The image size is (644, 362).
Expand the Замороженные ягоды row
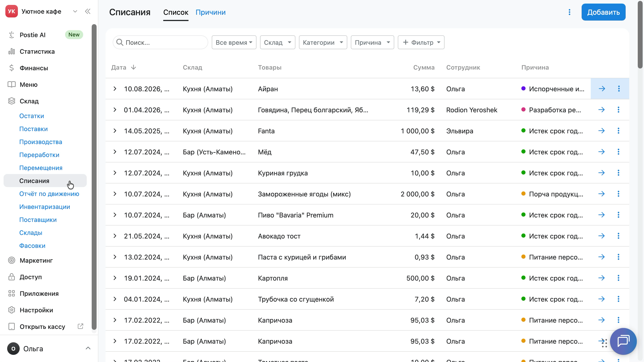tap(115, 194)
